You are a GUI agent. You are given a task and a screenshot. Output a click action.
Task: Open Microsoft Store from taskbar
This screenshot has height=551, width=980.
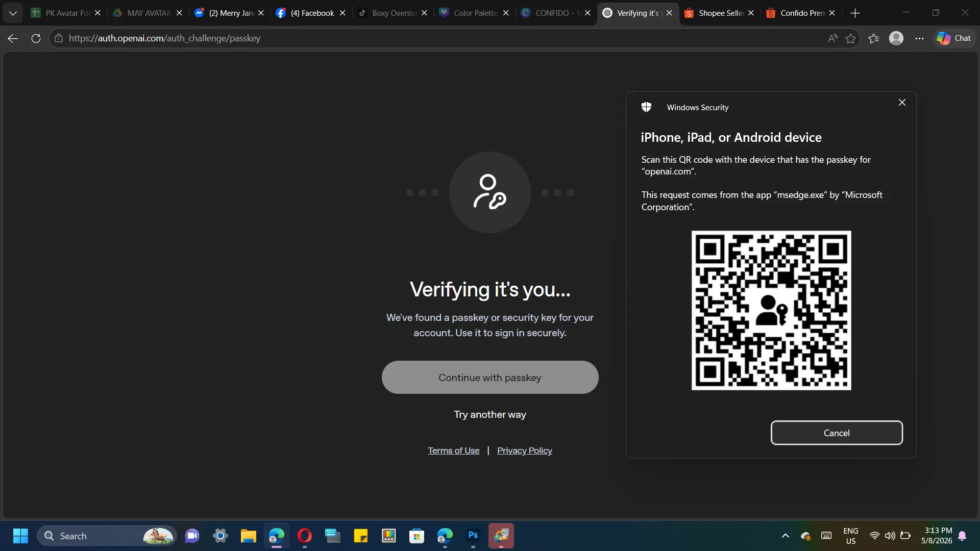(416, 536)
